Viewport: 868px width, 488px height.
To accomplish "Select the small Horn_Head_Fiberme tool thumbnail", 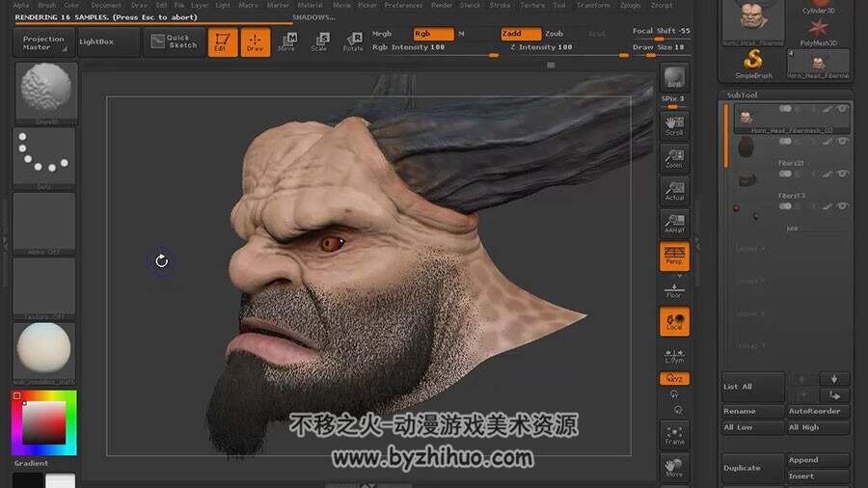I will pos(818,65).
